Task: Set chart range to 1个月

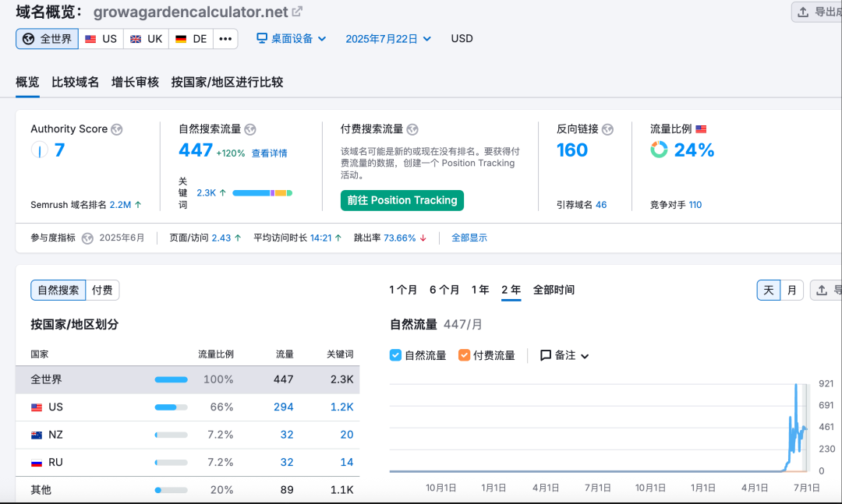Action: tap(403, 290)
